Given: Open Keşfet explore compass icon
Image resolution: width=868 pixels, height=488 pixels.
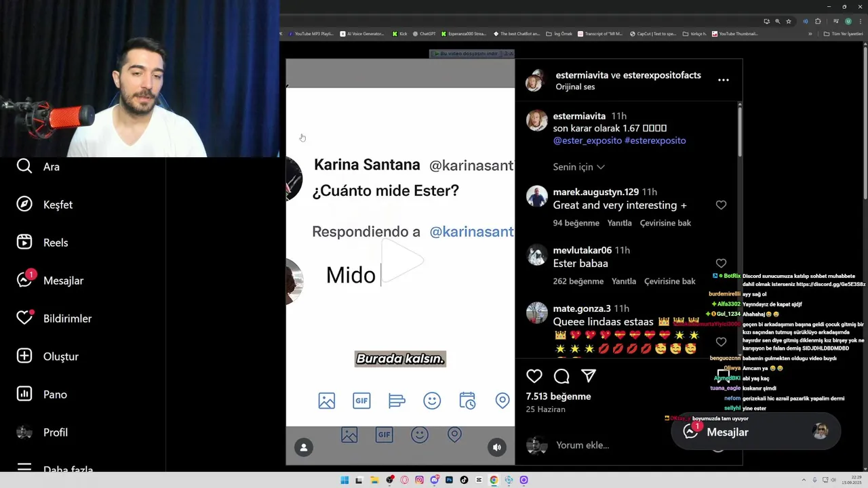Looking at the screenshot, I should point(24,204).
